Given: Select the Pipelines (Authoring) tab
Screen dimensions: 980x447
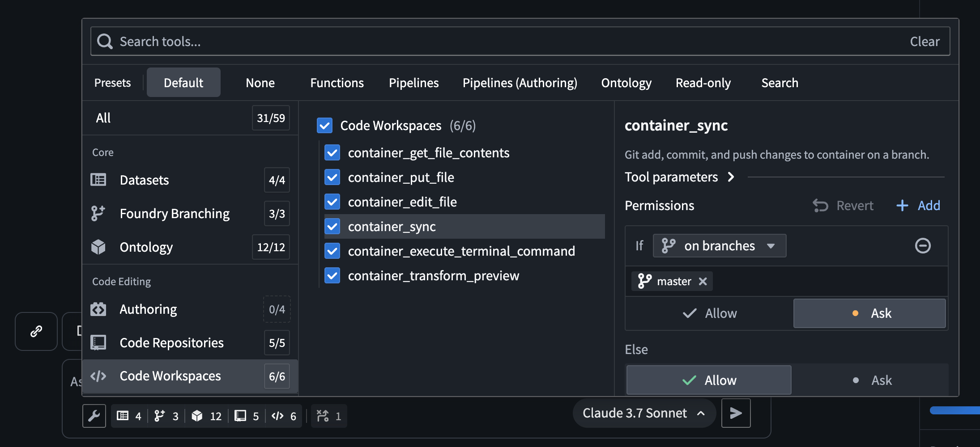Looking at the screenshot, I should [519, 82].
